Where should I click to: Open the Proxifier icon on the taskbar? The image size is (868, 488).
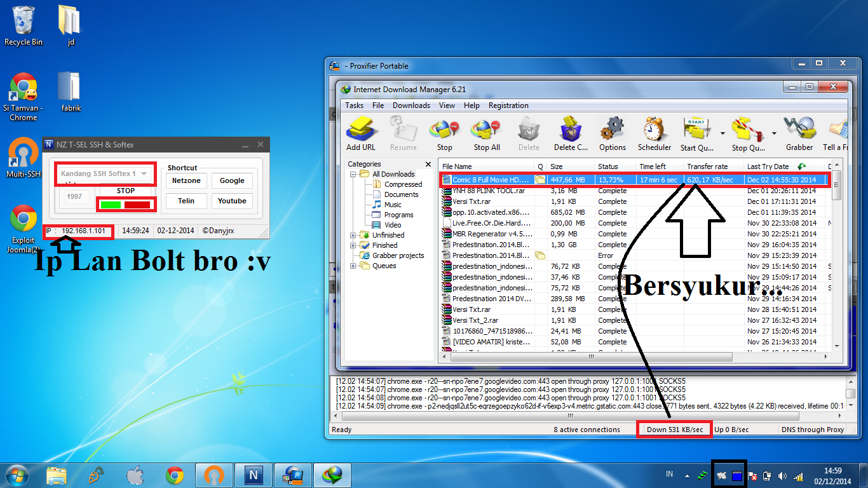pyautogui.click(x=294, y=475)
